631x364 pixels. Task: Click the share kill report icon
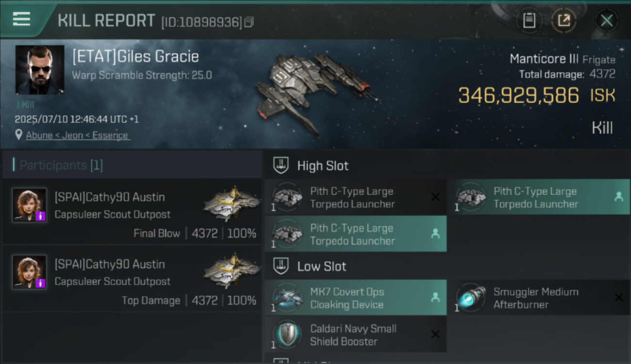[x=564, y=20]
